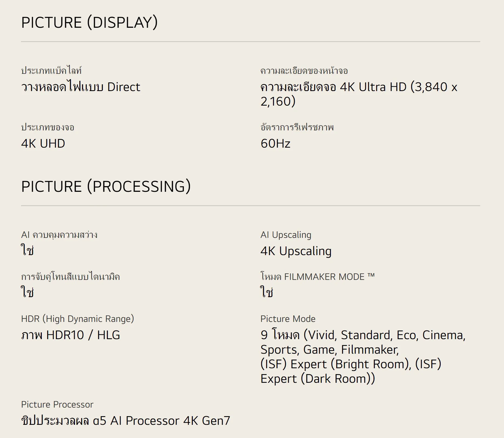The height and width of the screenshot is (438, 504).
Task: Click the 4K Ultra HD resolution value
Action: coord(359,94)
